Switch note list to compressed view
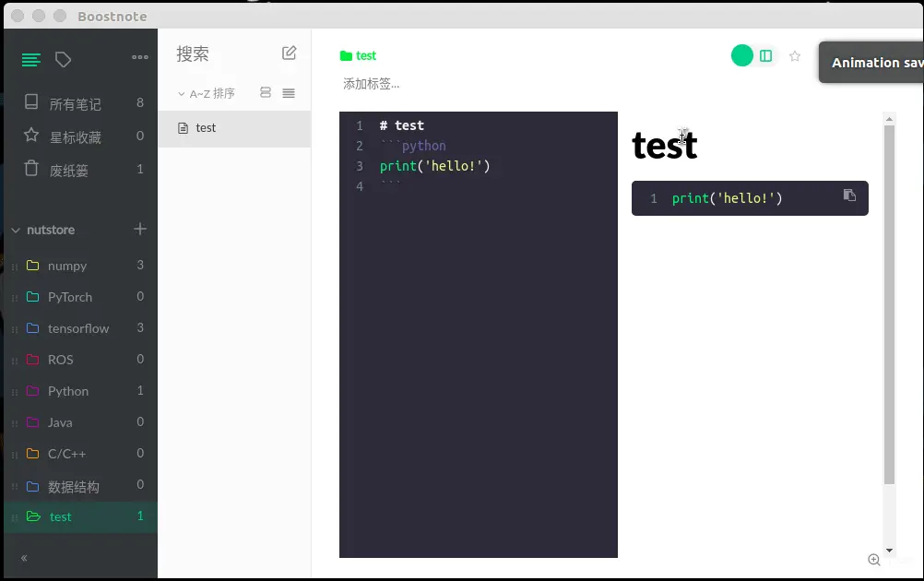The image size is (924, 581). click(x=289, y=93)
